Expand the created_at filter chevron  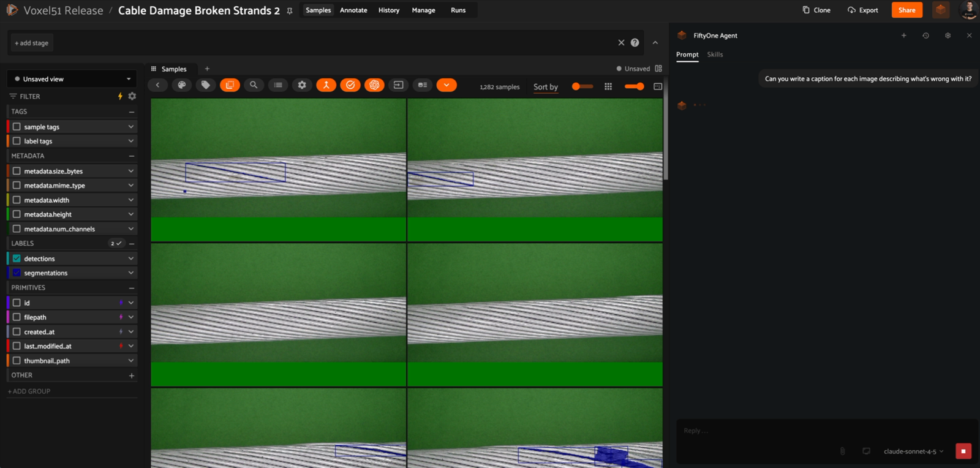tap(130, 332)
